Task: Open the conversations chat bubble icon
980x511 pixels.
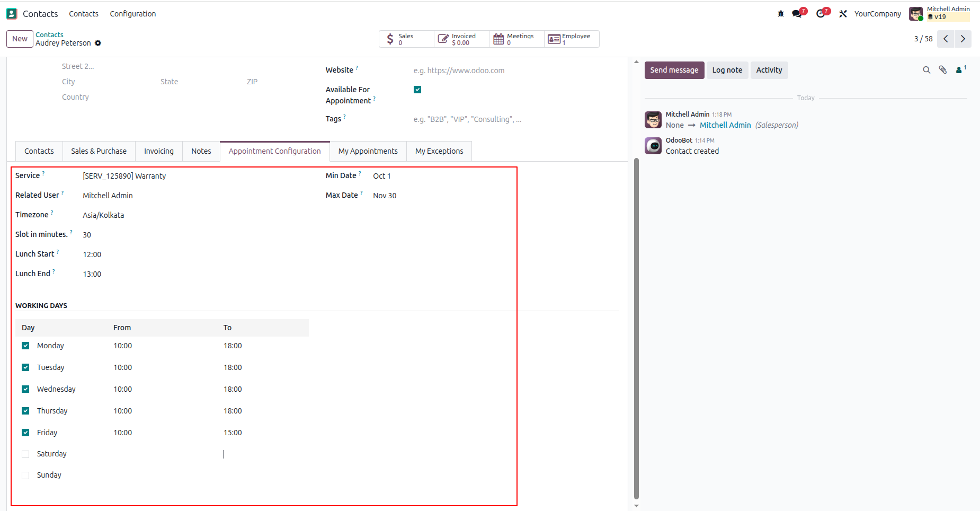Action: [798, 14]
